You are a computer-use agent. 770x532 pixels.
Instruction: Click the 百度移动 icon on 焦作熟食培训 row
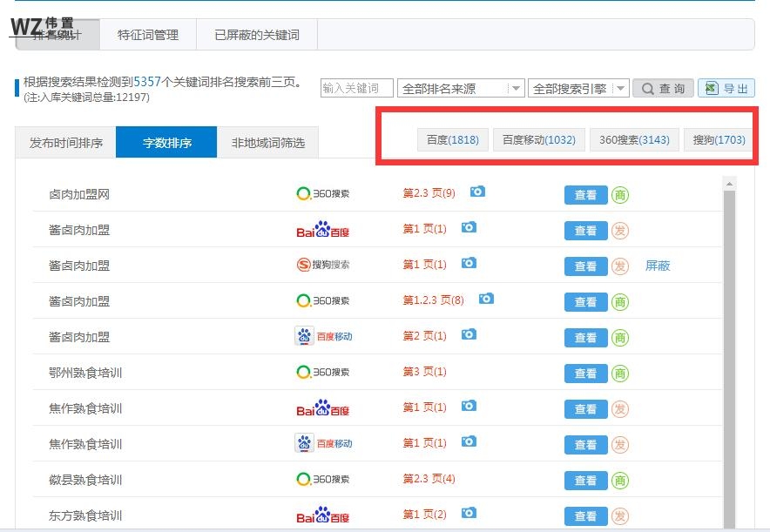tap(322, 443)
